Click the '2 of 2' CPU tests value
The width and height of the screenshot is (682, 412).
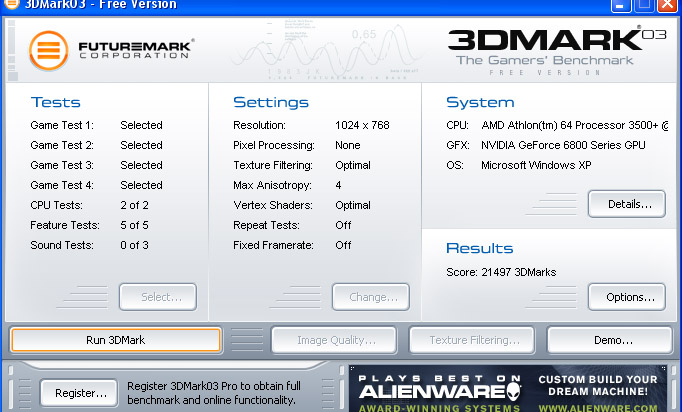click(x=134, y=205)
